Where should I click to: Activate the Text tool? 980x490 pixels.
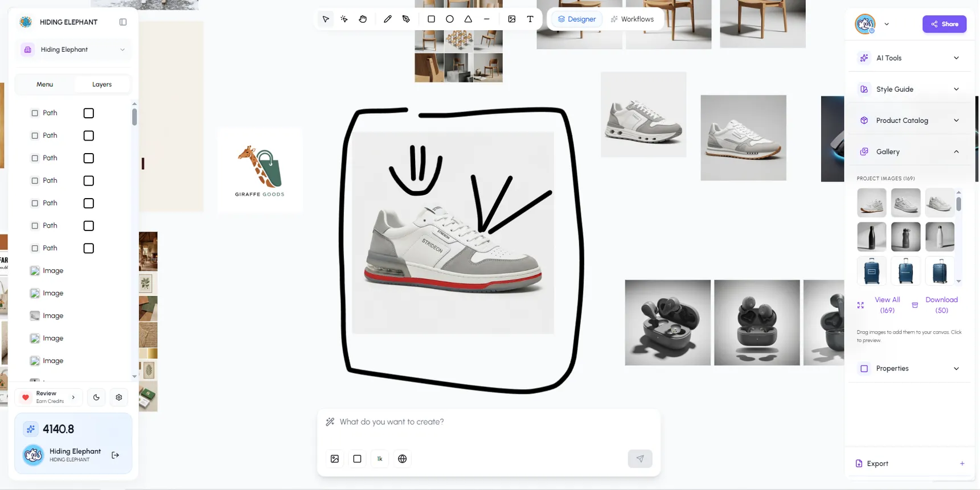[x=530, y=19]
